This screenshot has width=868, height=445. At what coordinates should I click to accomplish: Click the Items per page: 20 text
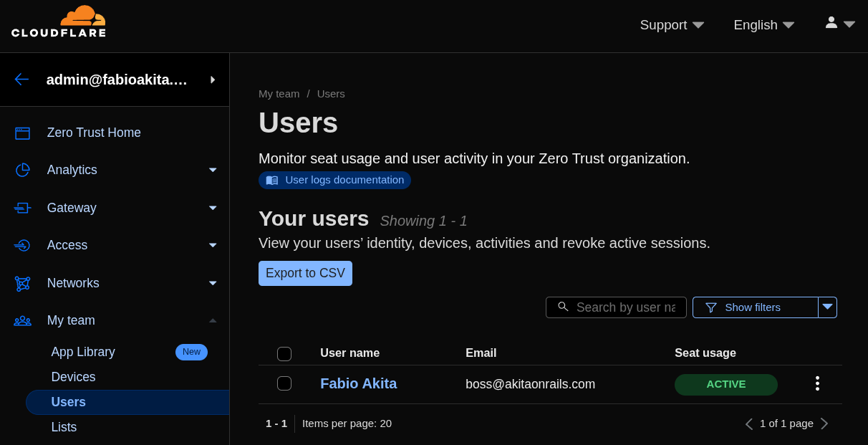(347, 424)
